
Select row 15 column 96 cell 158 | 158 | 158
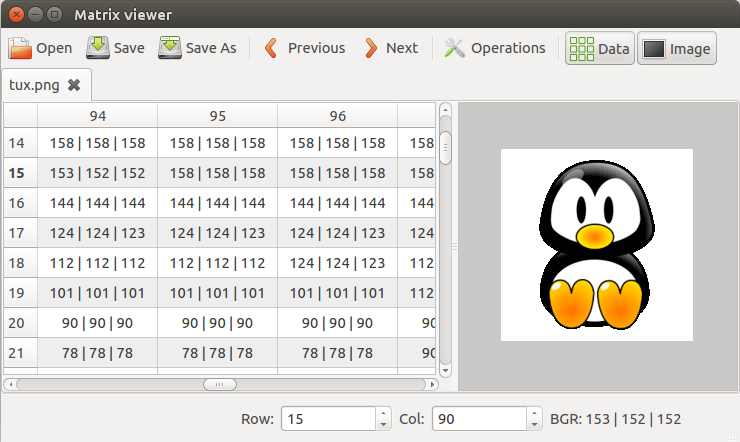[337, 173]
